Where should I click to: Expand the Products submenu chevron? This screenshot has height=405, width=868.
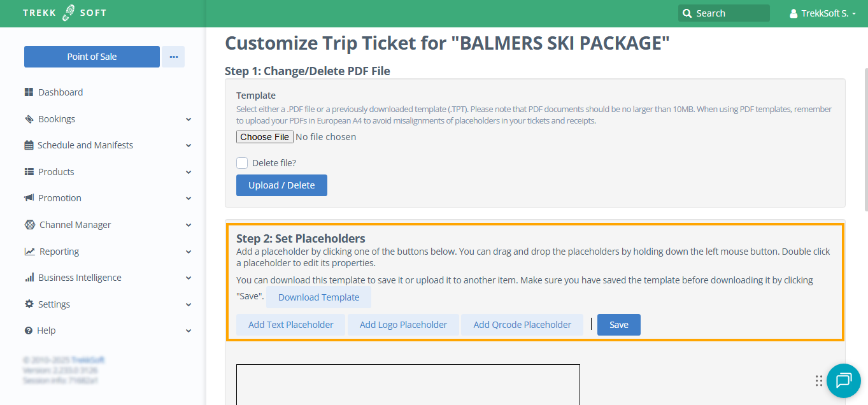click(189, 172)
